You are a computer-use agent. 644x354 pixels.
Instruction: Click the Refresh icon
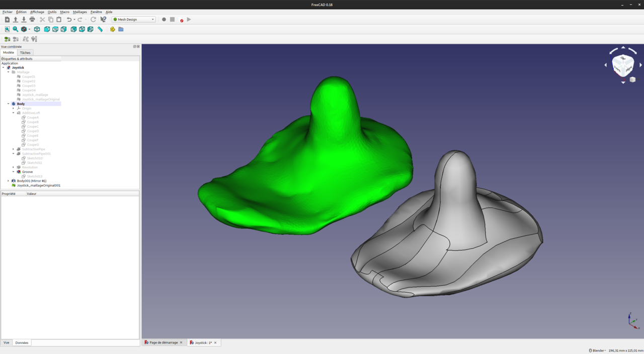pyautogui.click(x=93, y=20)
